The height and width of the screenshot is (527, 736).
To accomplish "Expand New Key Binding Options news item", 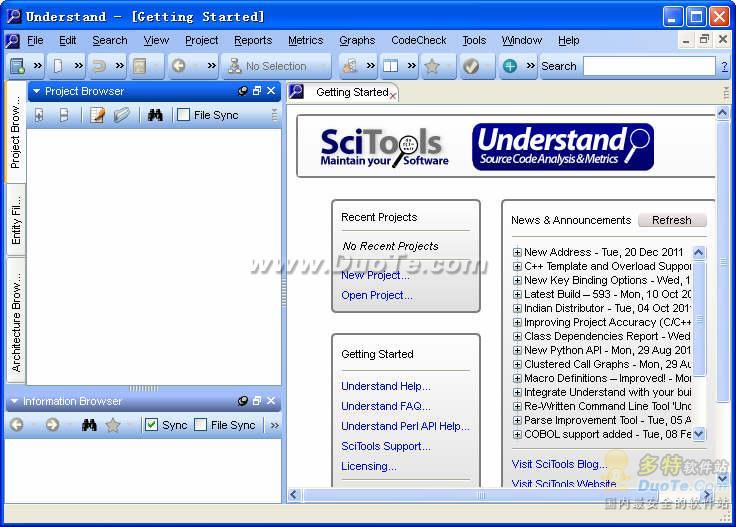I will click(517, 281).
